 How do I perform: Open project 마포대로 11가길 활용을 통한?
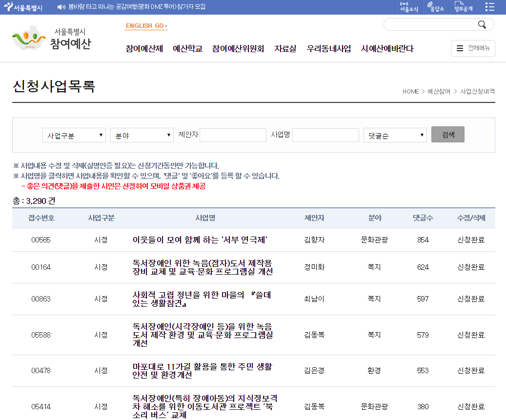(202, 370)
